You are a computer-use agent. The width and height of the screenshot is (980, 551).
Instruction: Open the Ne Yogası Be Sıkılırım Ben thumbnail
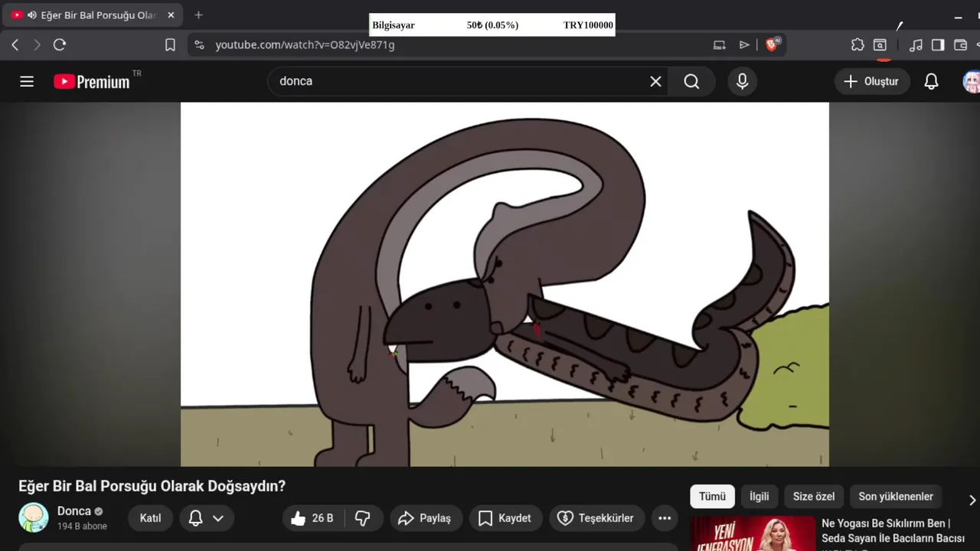pos(753,534)
